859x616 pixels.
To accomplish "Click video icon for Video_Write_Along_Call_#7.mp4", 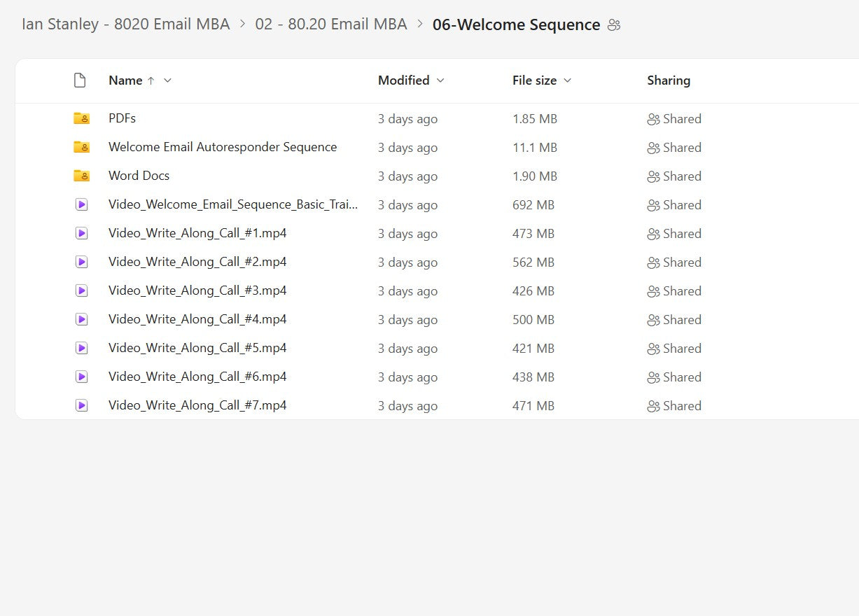I will [x=81, y=406].
